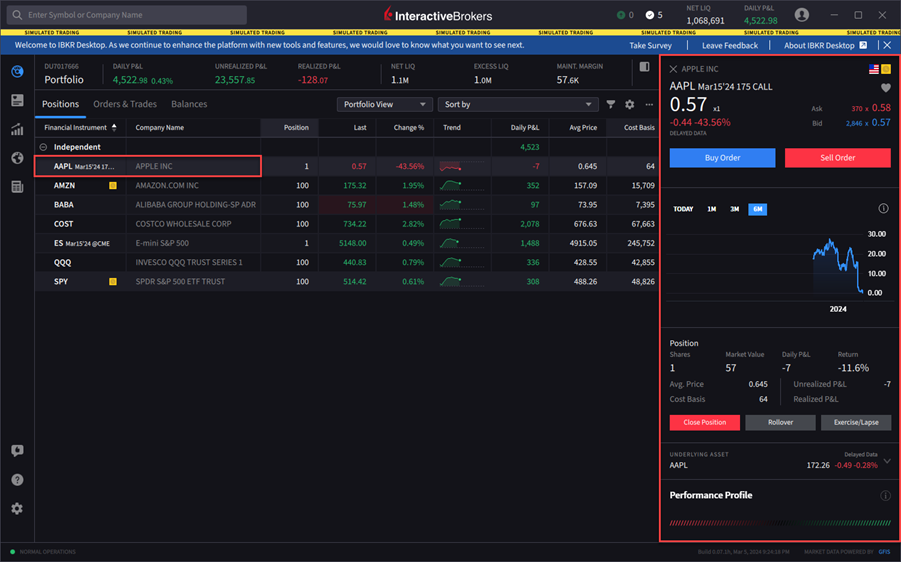Open the news panel sidebar icon
Screen dimensions: 901x562
click(17, 101)
